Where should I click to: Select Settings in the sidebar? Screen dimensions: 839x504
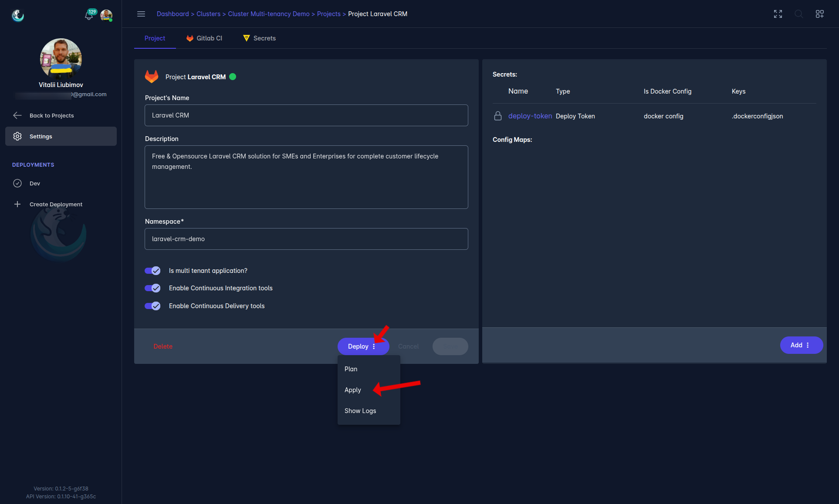[x=61, y=136]
